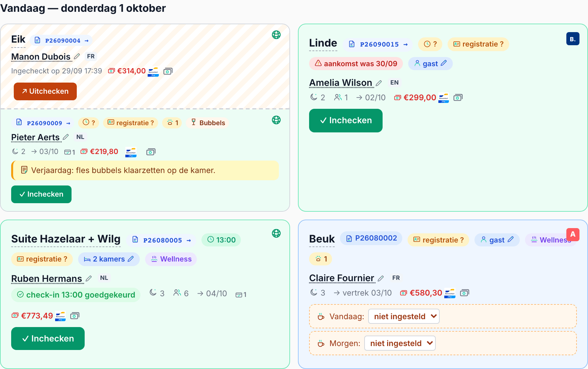This screenshot has width=588, height=369.
Task: Click the Bubbels tag for Pieter Aerts
Action: coord(208,123)
